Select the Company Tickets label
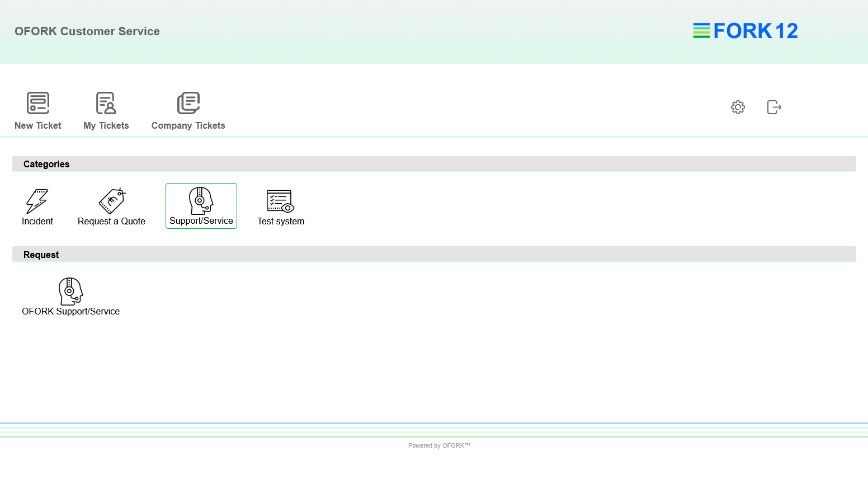Viewport: 868px width, 484px height. pyautogui.click(x=188, y=125)
